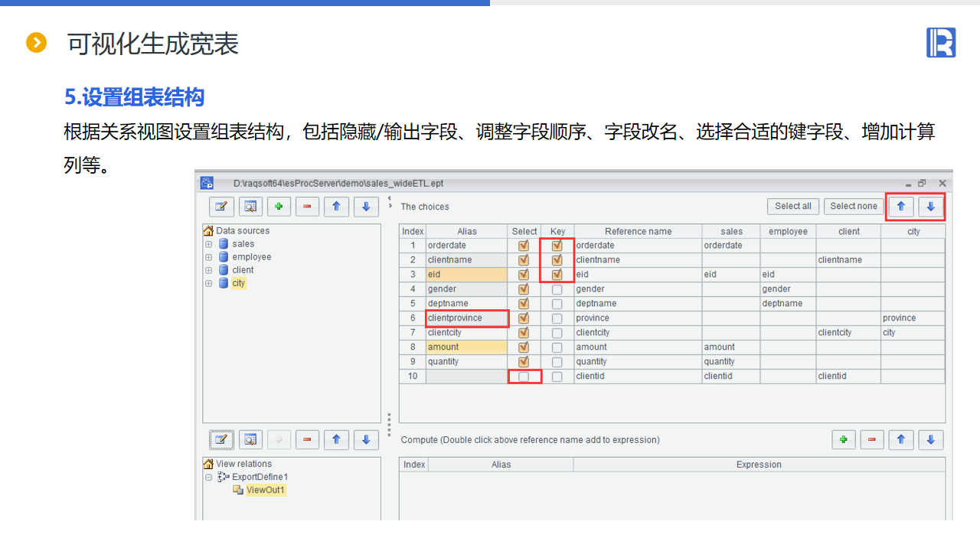
Task: Move chosen field down beside Select none
Action: pyautogui.click(x=931, y=206)
